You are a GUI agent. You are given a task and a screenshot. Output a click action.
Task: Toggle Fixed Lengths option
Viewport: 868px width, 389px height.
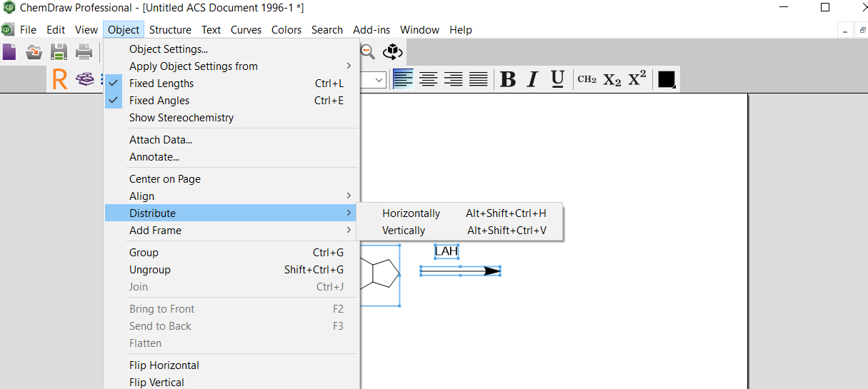coord(232,84)
